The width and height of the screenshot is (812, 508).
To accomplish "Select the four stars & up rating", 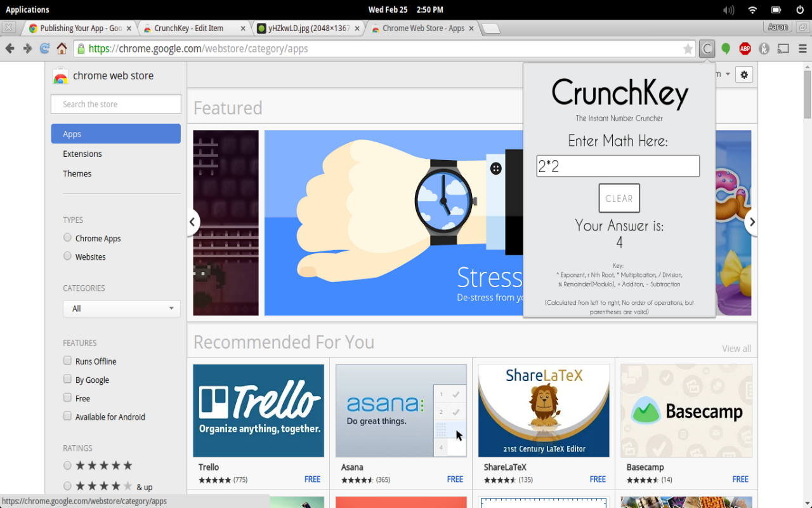I will coord(67,486).
